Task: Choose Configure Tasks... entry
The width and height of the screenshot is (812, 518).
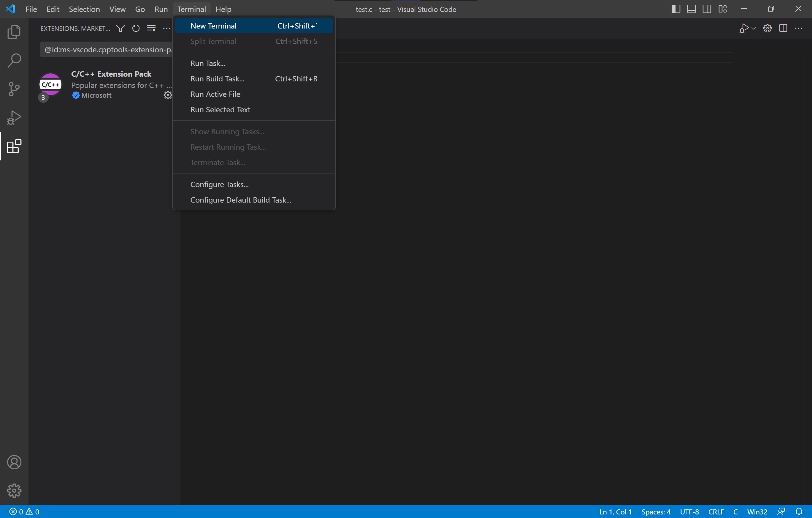Action: pyautogui.click(x=254, y=184)
